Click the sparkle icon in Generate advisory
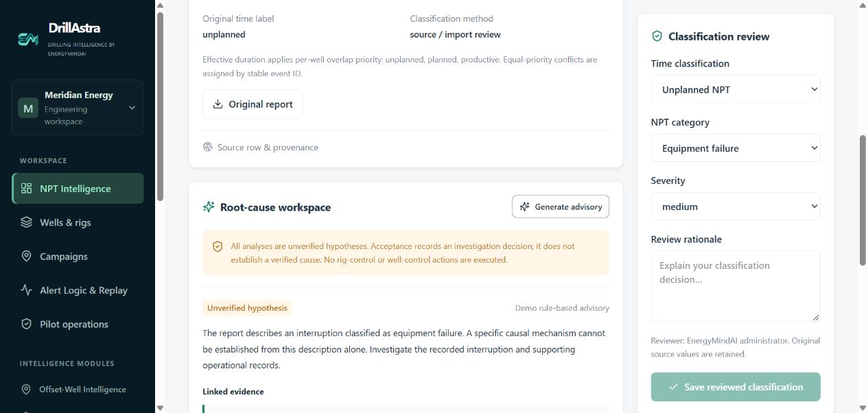Image resolution: width=868 pixels, height=413 pixels. click(525, 207)
